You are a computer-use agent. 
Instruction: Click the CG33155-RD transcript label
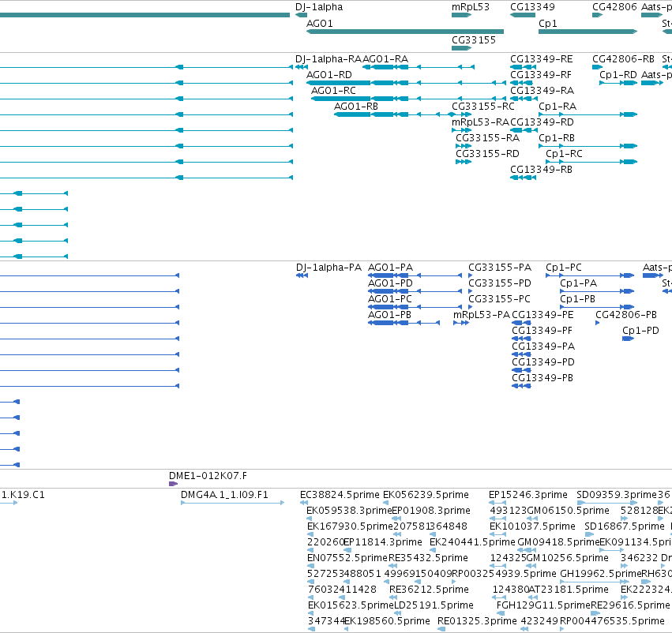[487, 154]
